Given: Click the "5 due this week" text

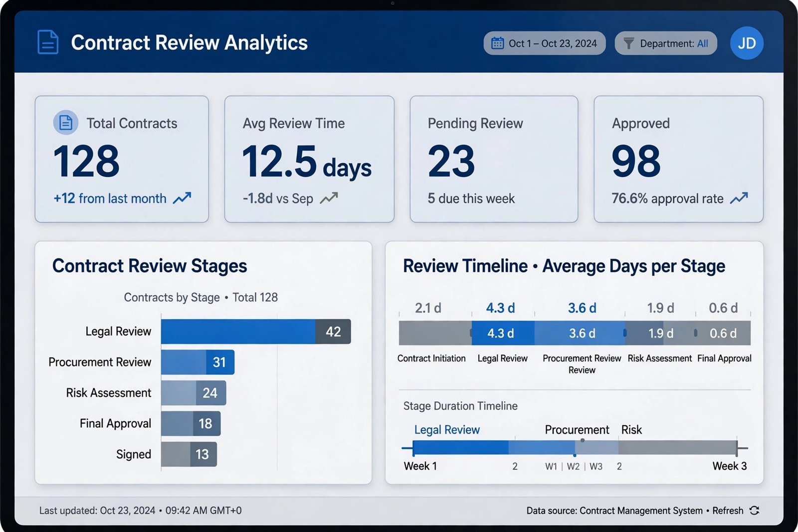Looking at the screenshot, I should point(471,198).
